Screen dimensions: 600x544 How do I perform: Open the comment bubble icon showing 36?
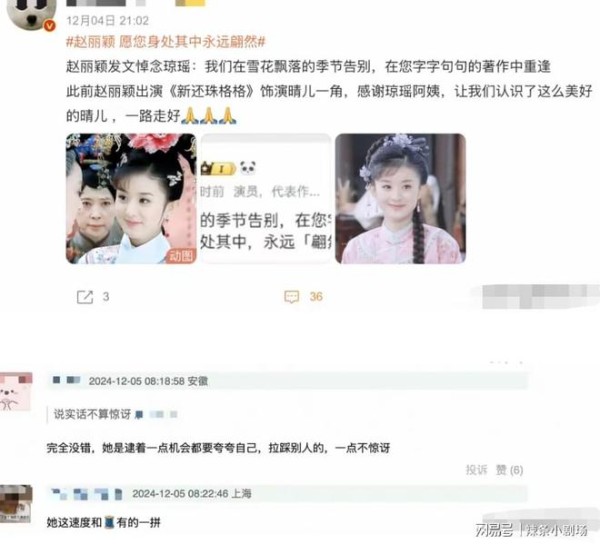point(292,297)
